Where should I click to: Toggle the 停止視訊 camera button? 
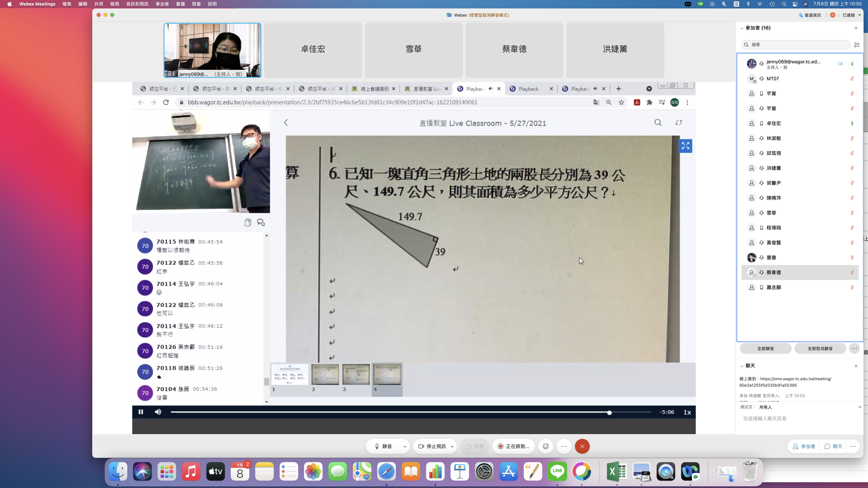tap(432, 446)
